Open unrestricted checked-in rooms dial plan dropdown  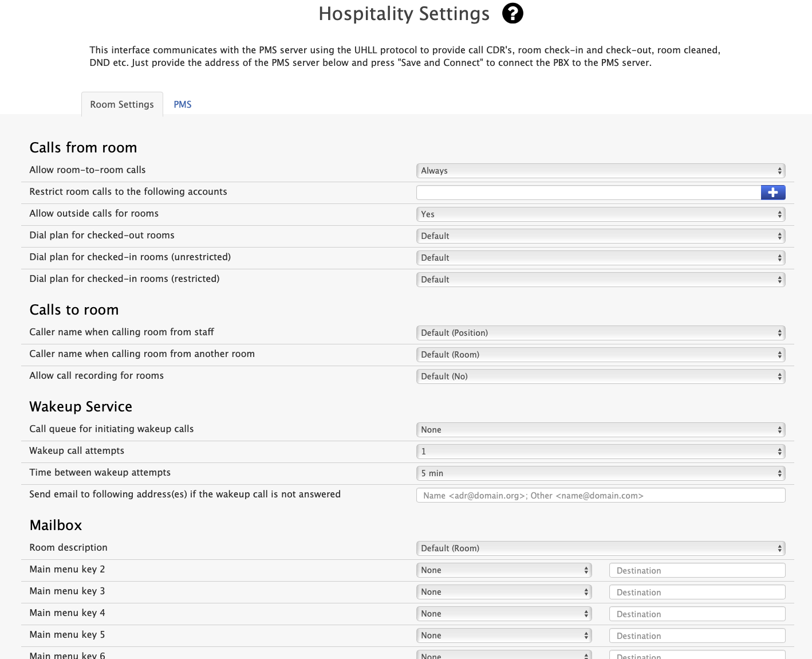[x=600, y=258]
